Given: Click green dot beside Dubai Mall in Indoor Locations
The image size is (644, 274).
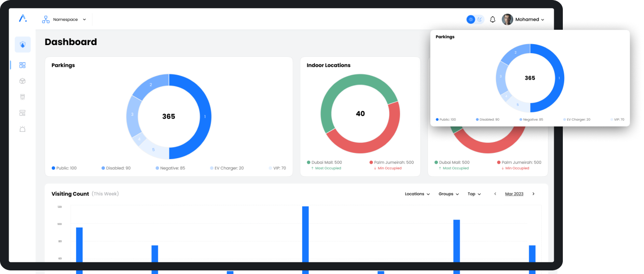Looking at the screenshot, I should 308,162.
